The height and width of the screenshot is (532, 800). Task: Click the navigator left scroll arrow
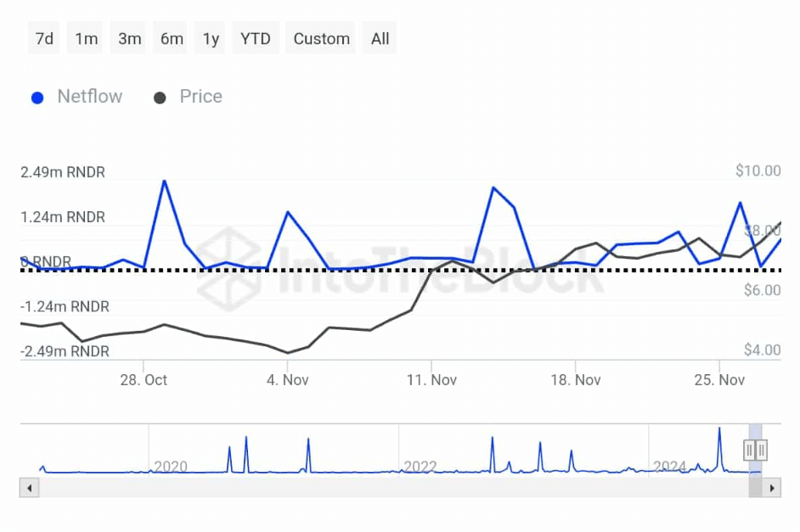pyautogui.click(x=30, y=488)
